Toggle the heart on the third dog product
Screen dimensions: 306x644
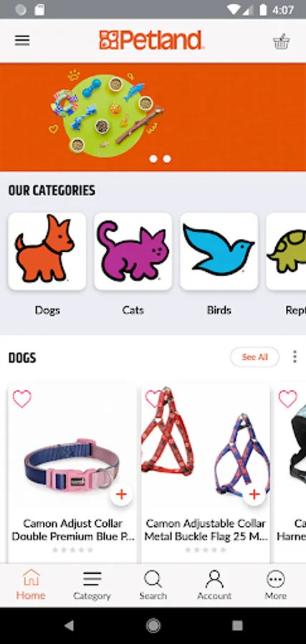click(x=287, y=399)
